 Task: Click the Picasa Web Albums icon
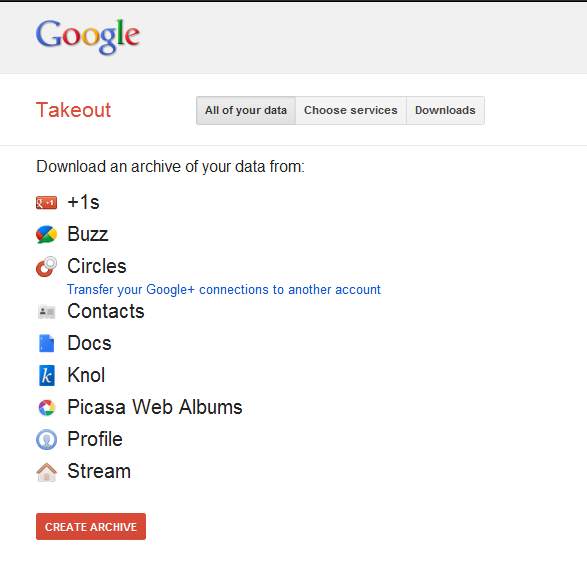(x=46, y=408)
